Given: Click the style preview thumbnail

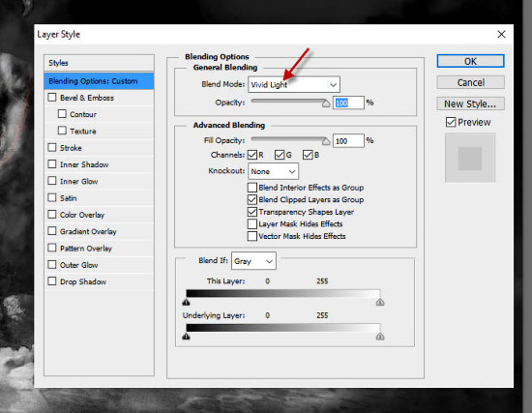Looking at the screenshot, I should pos(470,158).
